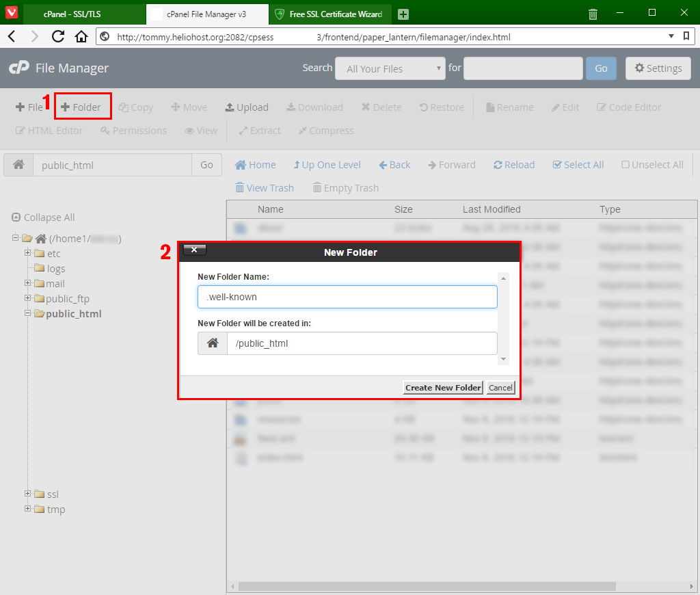Click the Edit pencil tool

565,107
